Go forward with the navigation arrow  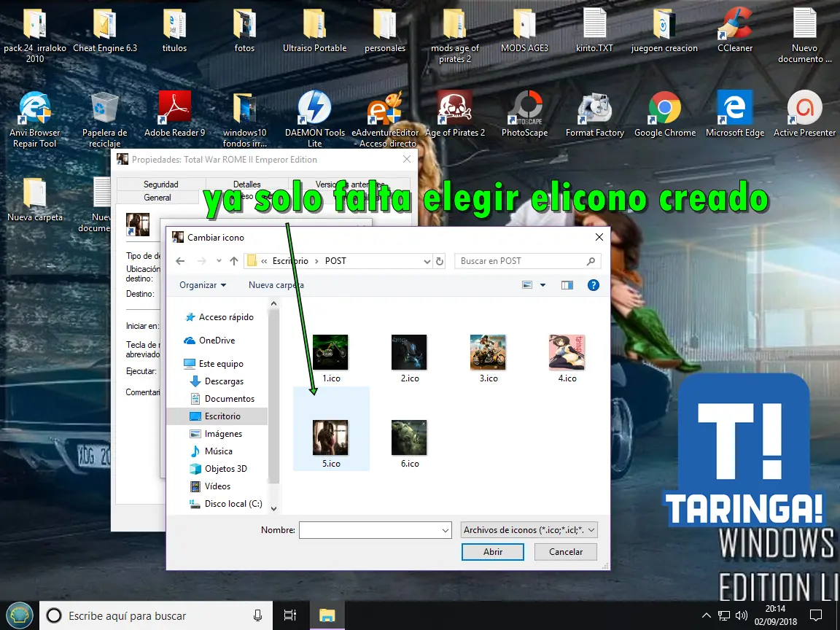(202, 261)
